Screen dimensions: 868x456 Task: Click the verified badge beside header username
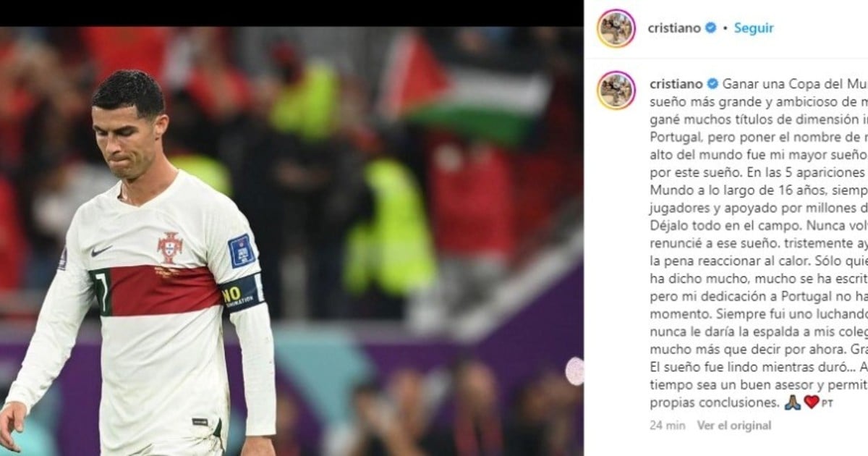(x=711, y=28)
